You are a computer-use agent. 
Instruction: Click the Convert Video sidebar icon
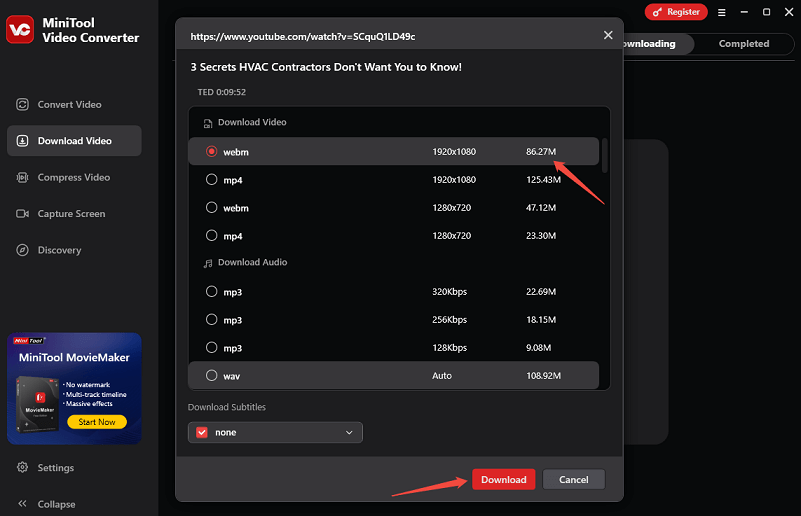tap(22, 104)
